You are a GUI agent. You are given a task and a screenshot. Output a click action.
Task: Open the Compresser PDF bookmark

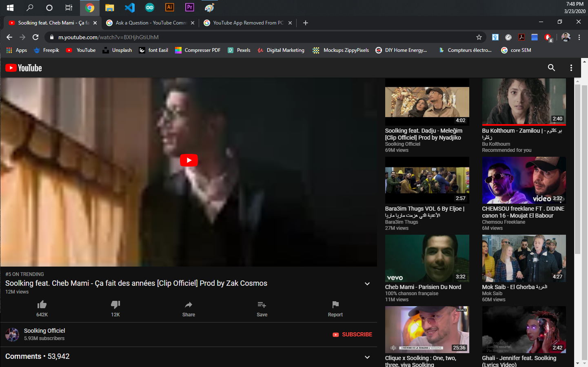(x=198, y=50)
